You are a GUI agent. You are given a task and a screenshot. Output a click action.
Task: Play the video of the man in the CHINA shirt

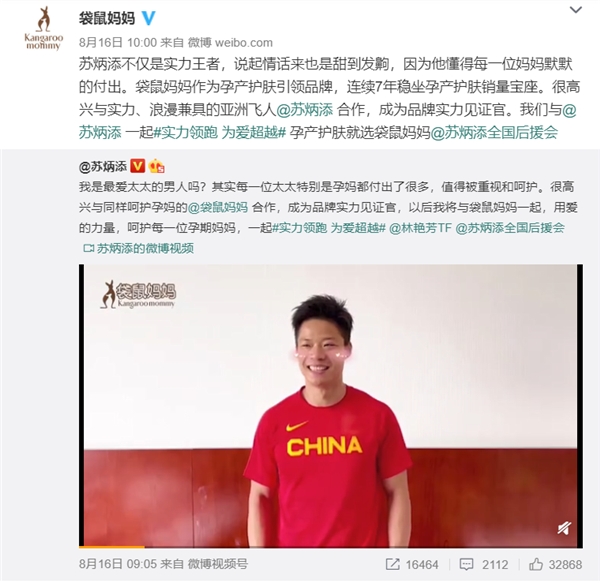[331, 405]
